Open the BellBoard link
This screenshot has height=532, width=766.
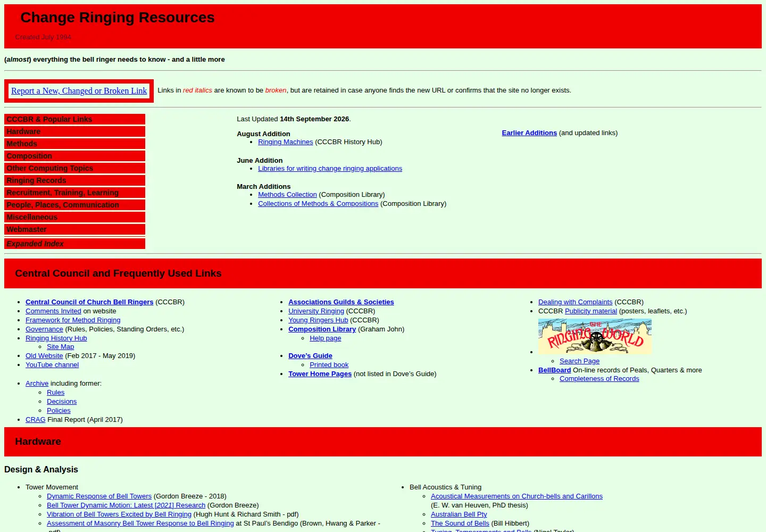click(x=554, y=370)
